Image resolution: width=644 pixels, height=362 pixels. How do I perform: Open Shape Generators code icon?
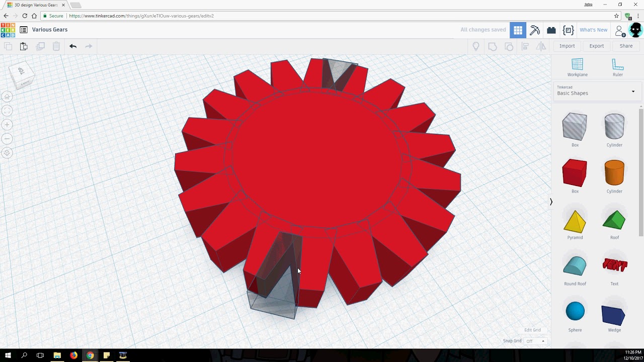click(x=568, y=30)
